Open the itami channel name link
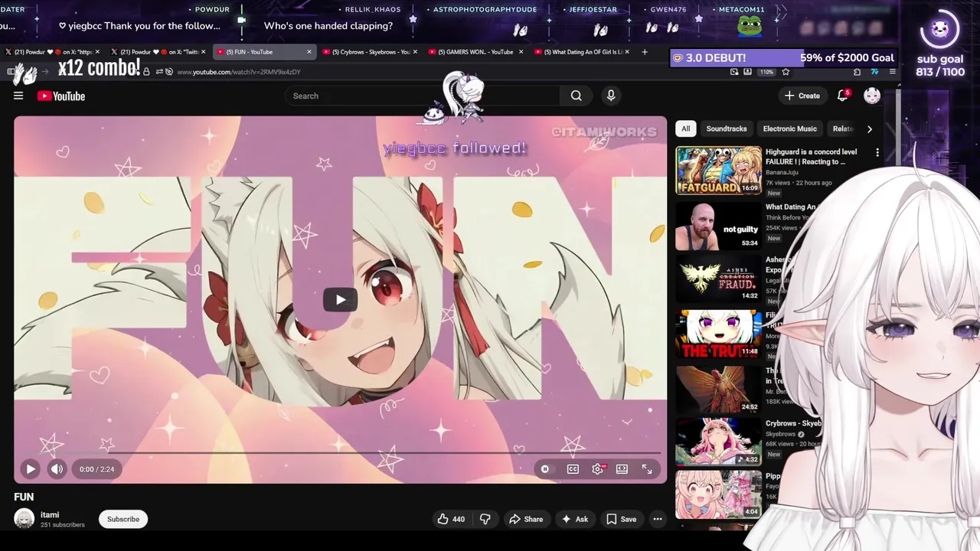Image resolution: width=980 pixels, height=551 pixels. tap(50, 515)
